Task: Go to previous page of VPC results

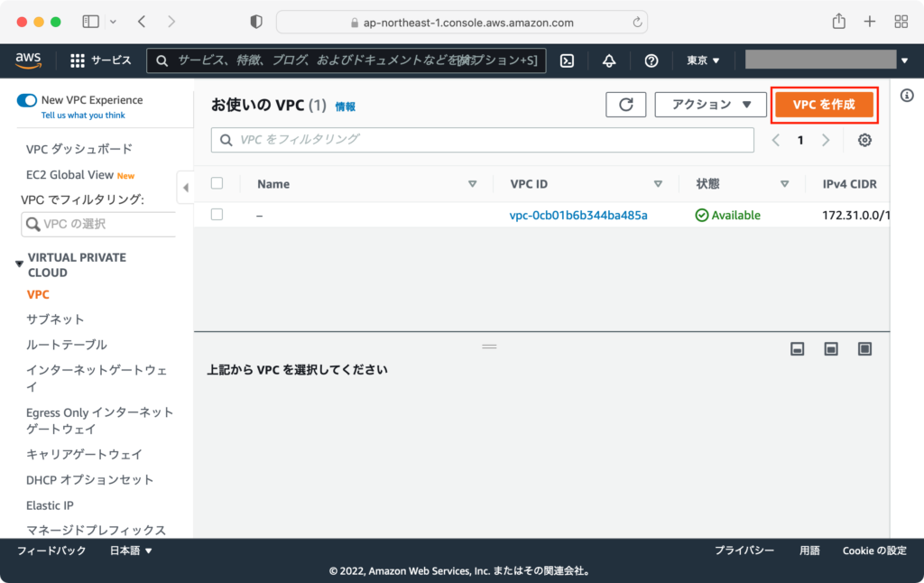Action: (776, 140)
